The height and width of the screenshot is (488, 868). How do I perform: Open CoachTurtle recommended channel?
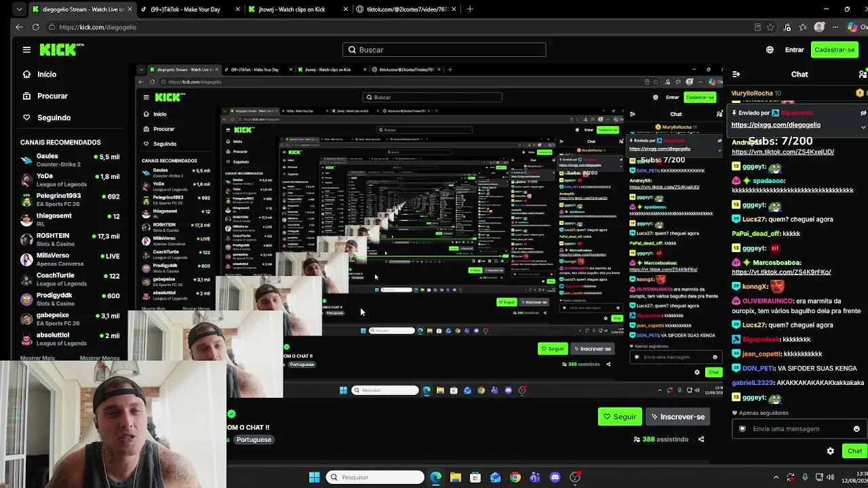pos(70,279)
